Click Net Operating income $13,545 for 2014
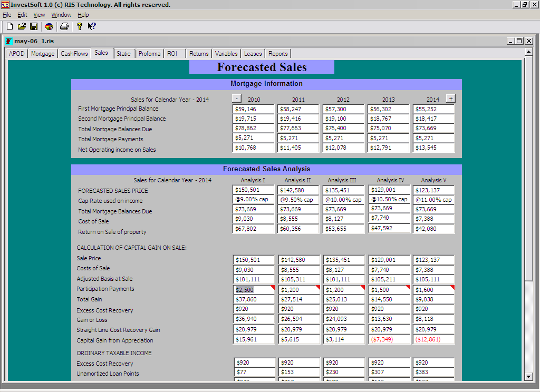Screen dimensions: 540x392 (x=433, y=148)
